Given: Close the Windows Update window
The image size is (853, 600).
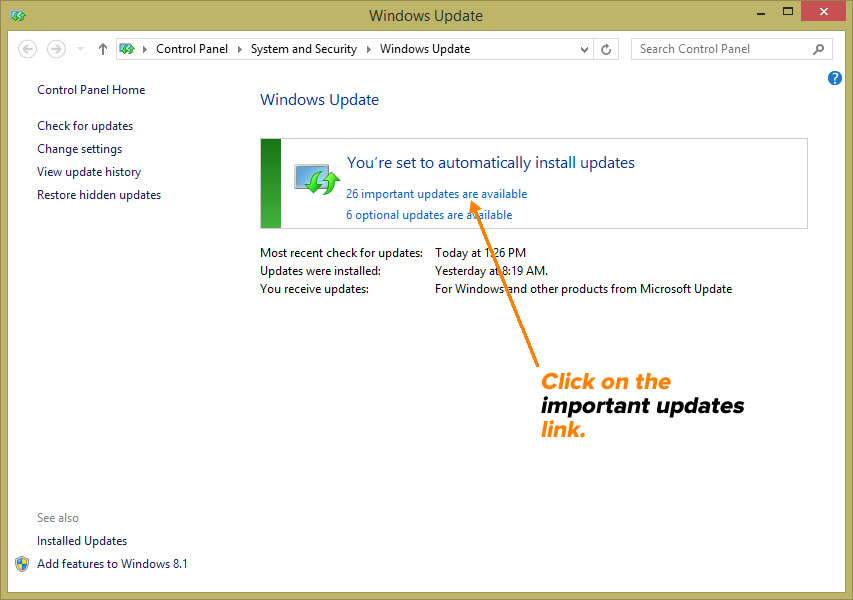Looking at the screenshot, I should tap(824, 11).
